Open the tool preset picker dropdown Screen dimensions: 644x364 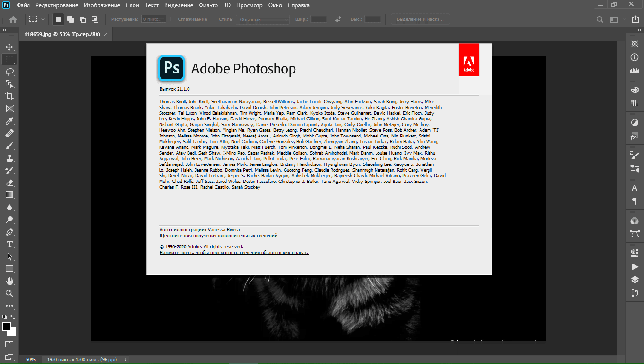tap(36, 19)
